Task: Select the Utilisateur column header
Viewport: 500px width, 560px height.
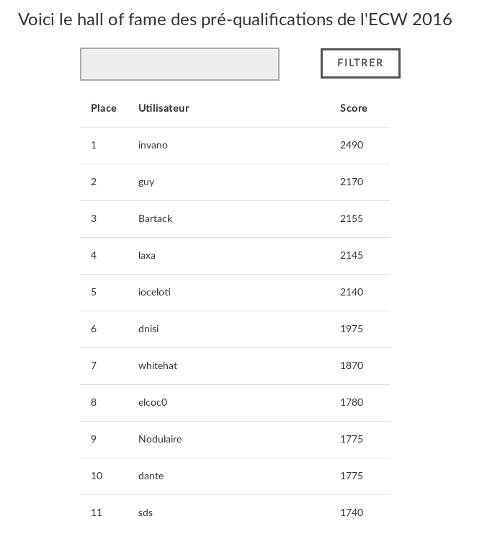Action: [x=164, y=108]
